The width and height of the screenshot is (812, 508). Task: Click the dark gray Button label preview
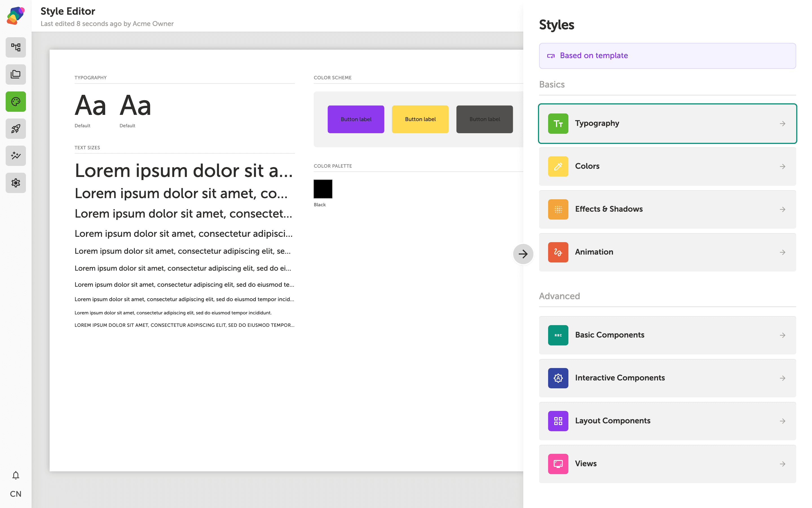tap(484, 119)
